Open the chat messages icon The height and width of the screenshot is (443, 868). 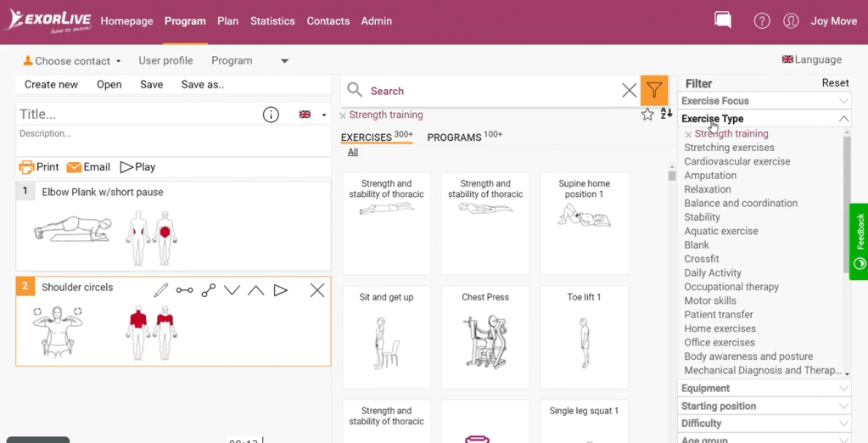723,20
